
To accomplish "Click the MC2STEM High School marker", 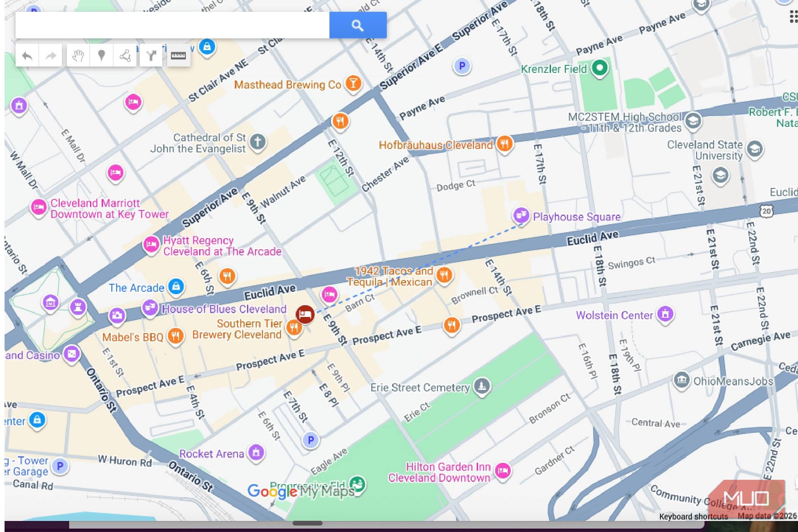I will click(x=693, y=122).
